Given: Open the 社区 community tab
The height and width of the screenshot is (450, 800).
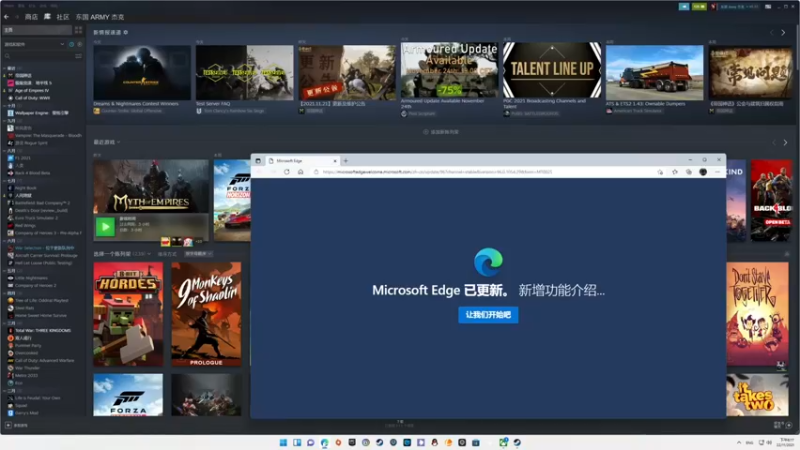Looking at the screenshot, I should click(x=63, y=17).
